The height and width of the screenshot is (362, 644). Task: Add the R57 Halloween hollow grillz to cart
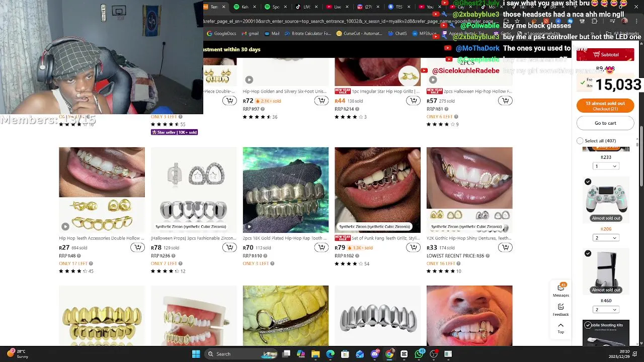coord(505,101)
